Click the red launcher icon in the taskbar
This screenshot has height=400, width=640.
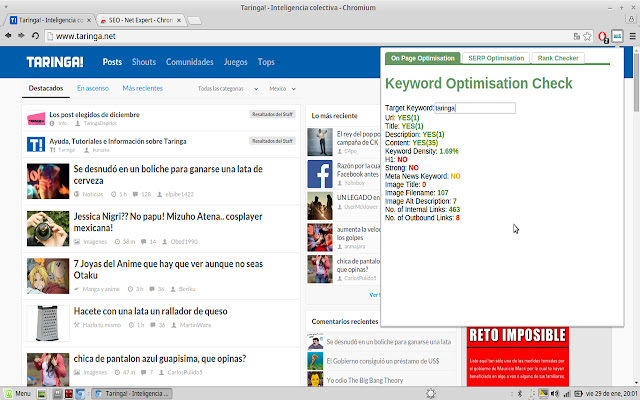pyautogui.click(x=69, y=394)
